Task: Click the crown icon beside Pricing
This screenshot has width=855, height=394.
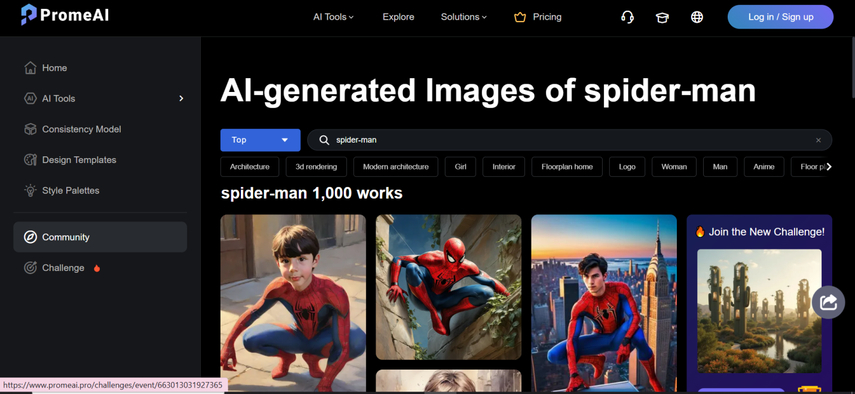Action: click(520, 17)
